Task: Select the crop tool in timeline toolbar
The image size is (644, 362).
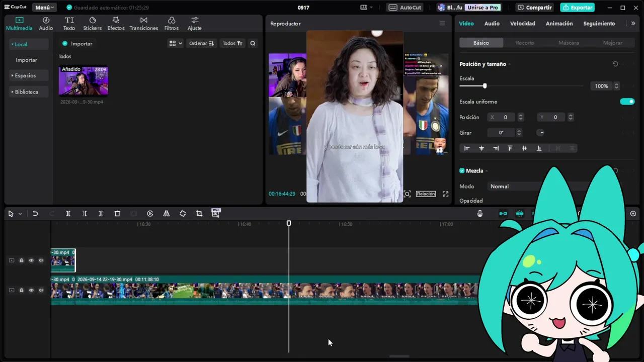Action: [x=199, y=214]
